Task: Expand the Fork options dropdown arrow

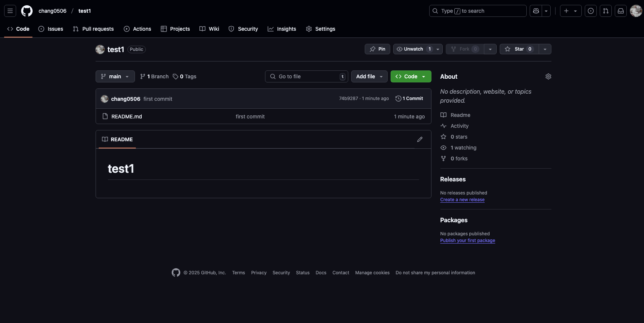Action: click(490, 49)
